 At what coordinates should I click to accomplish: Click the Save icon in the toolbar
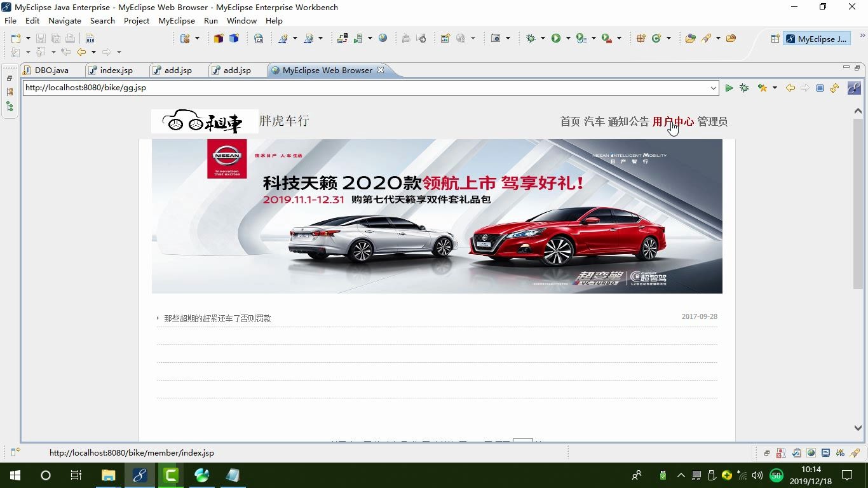tap(40, 38)
